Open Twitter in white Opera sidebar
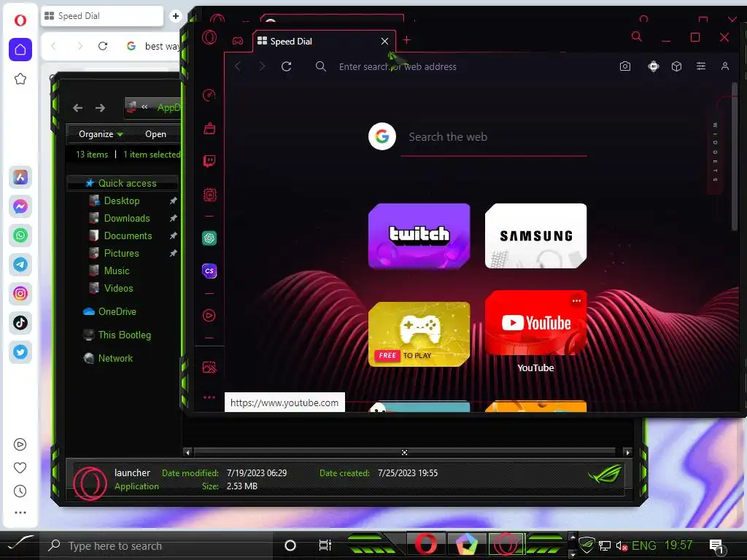Screen dimensions: 747x560 coord(20,352)
